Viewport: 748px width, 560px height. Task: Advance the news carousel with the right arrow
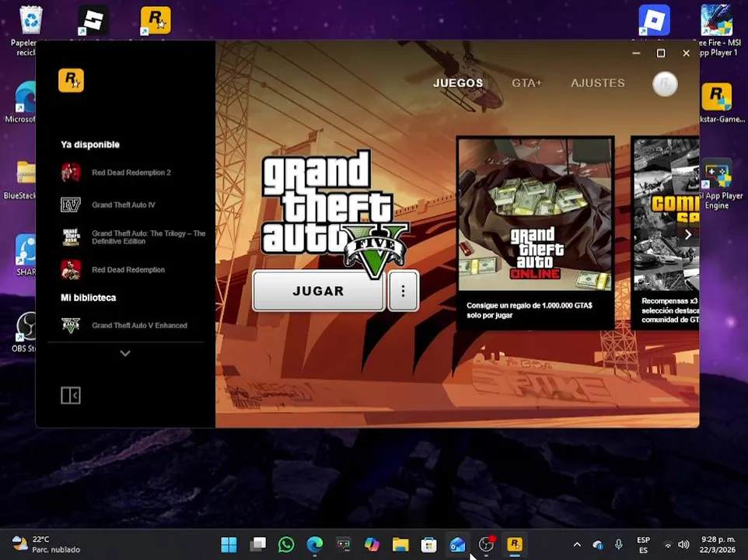[688, 235]
